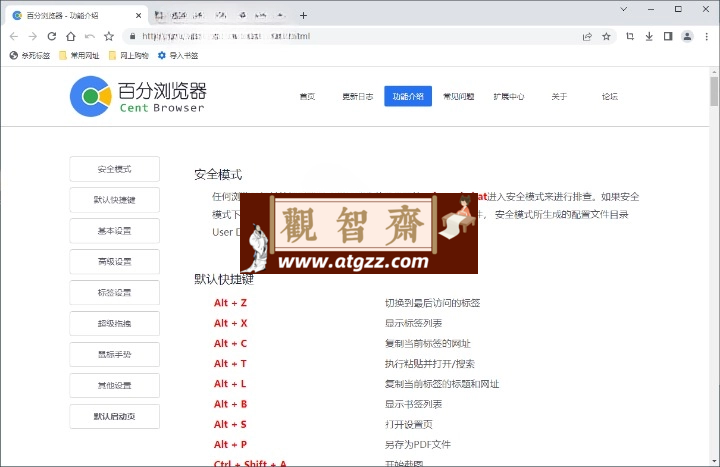Click the 另存为PDF文件 description
Image resolution: width=720 pixels, height=467 pixels.
[x=417, y=444]
